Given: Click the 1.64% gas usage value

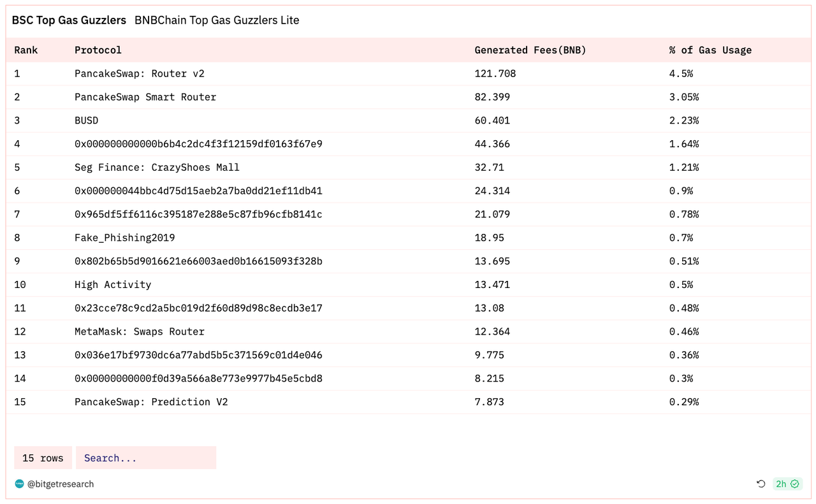Looking at the screenshot, I should 684,144.
